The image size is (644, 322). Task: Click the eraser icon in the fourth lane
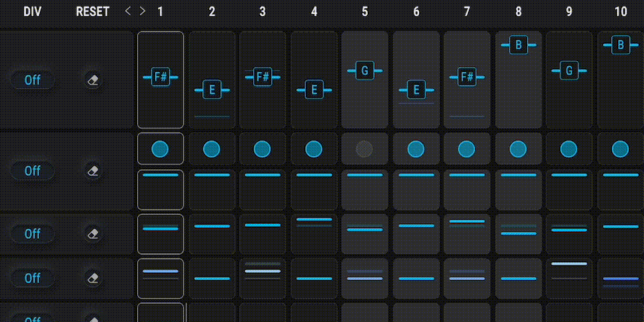[93, 278]
